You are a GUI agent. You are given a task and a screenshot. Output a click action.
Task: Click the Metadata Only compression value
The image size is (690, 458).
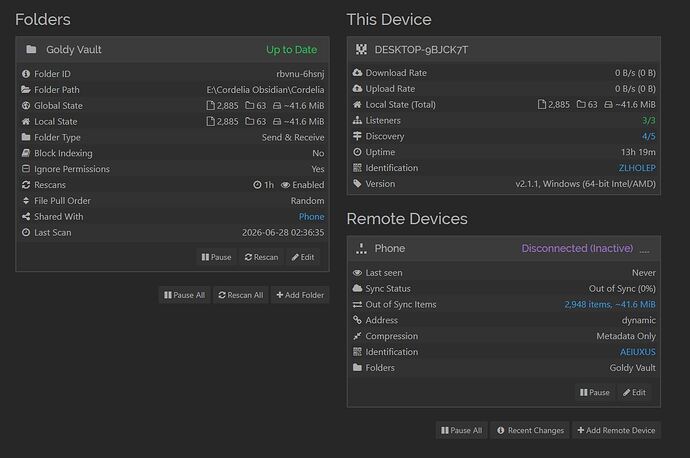point(626,336)
